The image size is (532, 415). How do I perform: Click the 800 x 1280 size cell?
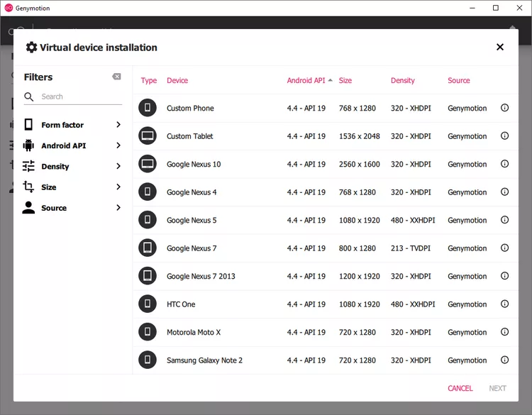(x=357, y=248)
